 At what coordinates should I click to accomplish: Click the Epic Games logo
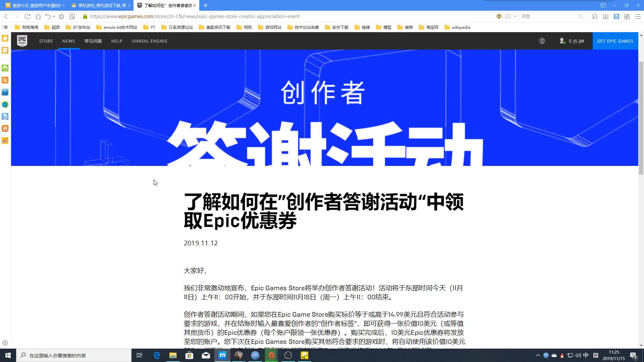tap(22, 41)
